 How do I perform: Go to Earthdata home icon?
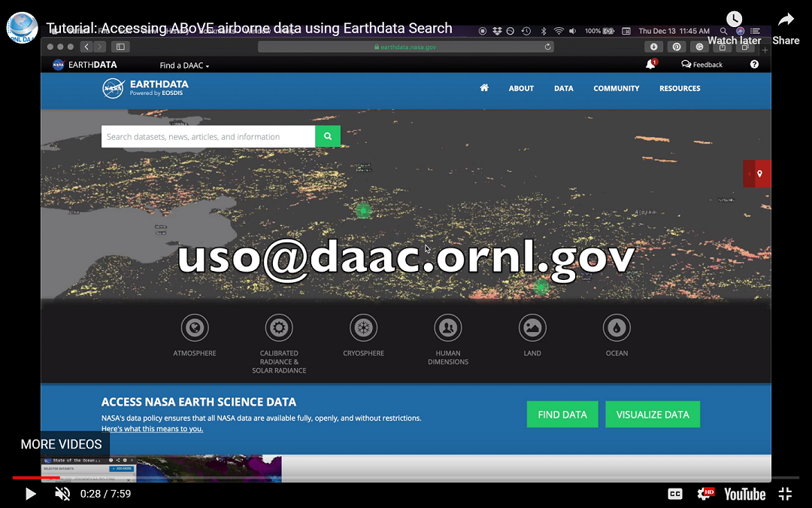(484, 87)
